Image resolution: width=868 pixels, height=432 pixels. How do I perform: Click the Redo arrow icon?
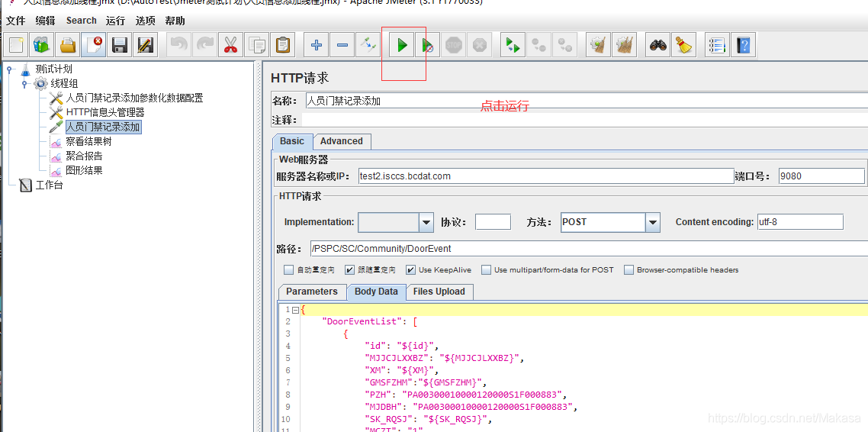204,45
